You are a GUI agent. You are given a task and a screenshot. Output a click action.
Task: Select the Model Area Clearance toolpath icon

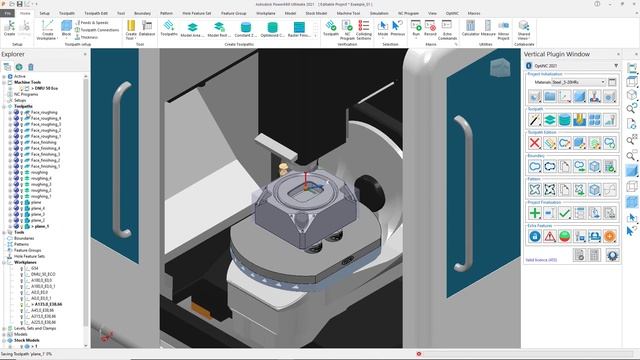(192, 29)
